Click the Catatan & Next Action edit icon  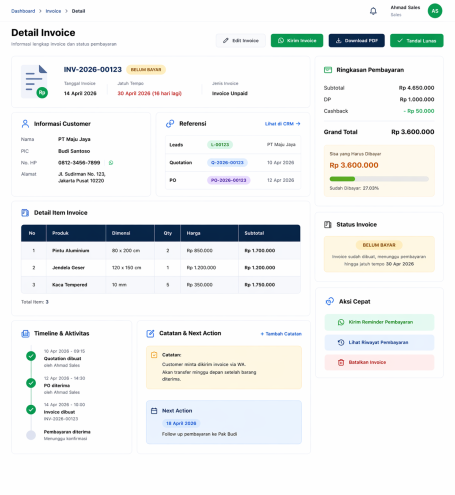(x=150, y=333)
